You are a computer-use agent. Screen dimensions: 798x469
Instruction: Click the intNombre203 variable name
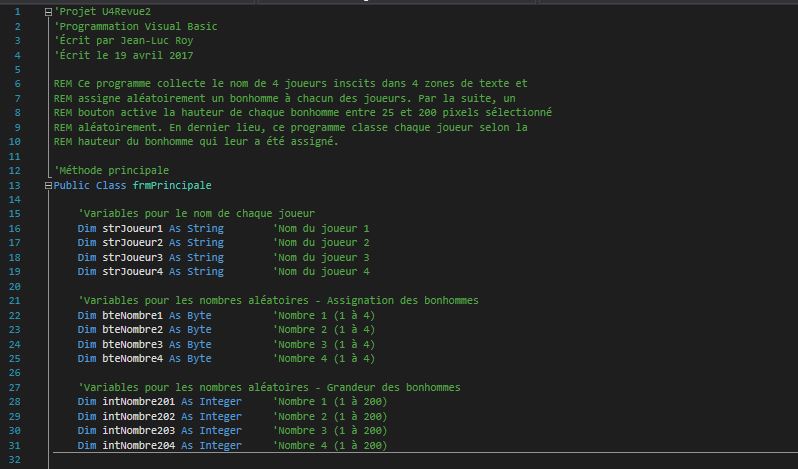point(138,431)
